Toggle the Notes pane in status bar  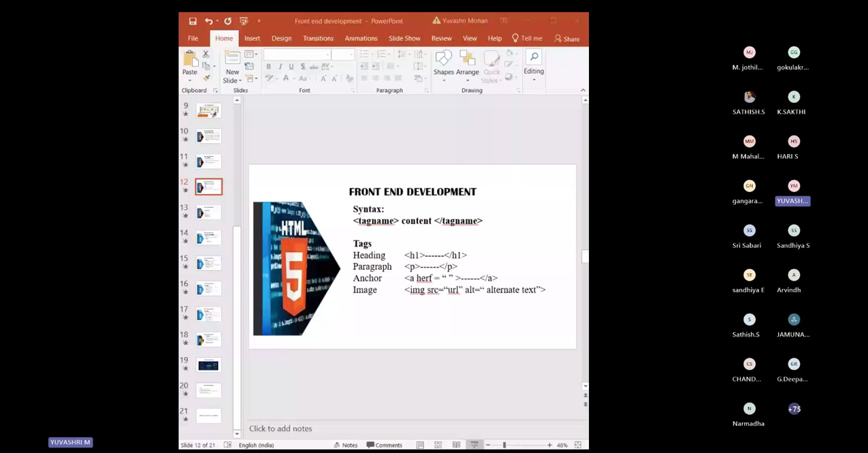[x=345, y=445]
